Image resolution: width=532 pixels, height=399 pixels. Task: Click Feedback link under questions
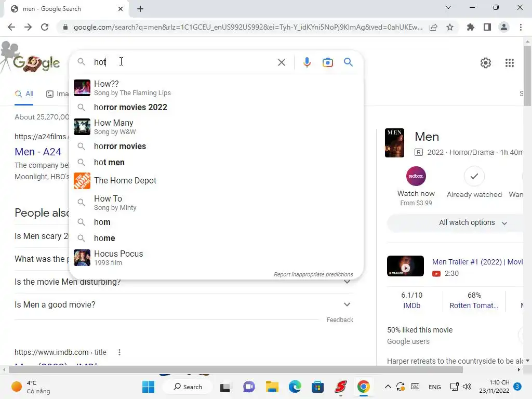pyautogui.click(x=340, y=320)
